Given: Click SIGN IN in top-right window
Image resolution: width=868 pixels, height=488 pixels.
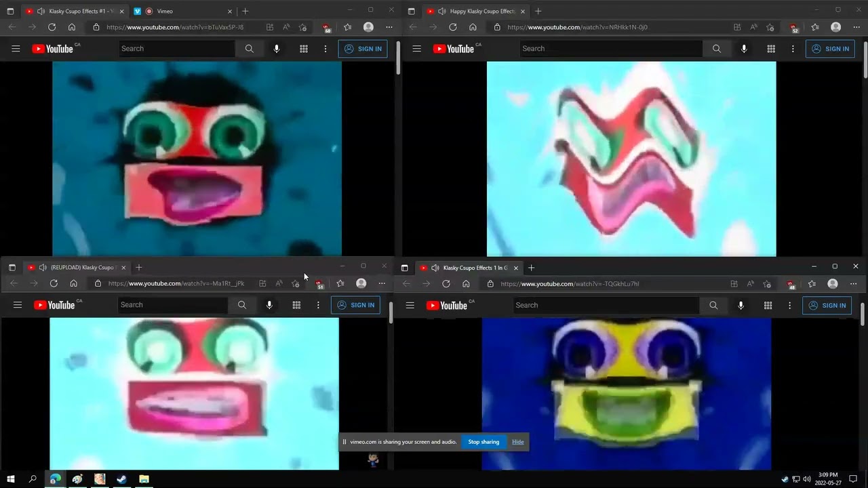Looking at the screenshot, I should (x=830, y=49).
